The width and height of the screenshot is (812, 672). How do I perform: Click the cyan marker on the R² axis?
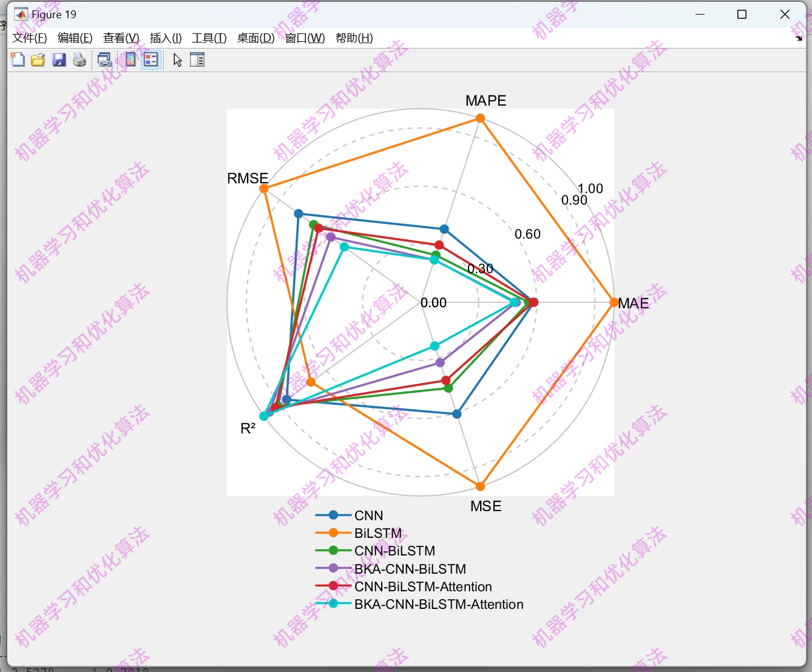click(x=264, y=416)
